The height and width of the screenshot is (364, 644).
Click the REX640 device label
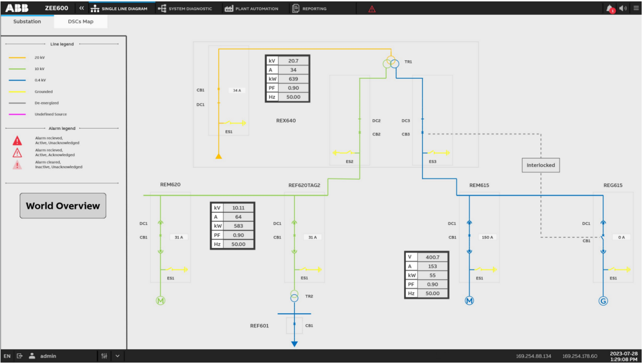pyautogui.click(x=286, y=121)
